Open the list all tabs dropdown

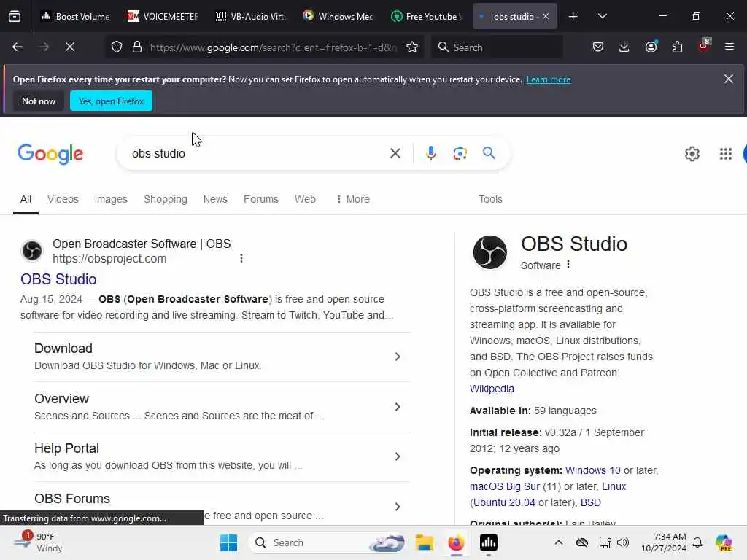(602, 17)
